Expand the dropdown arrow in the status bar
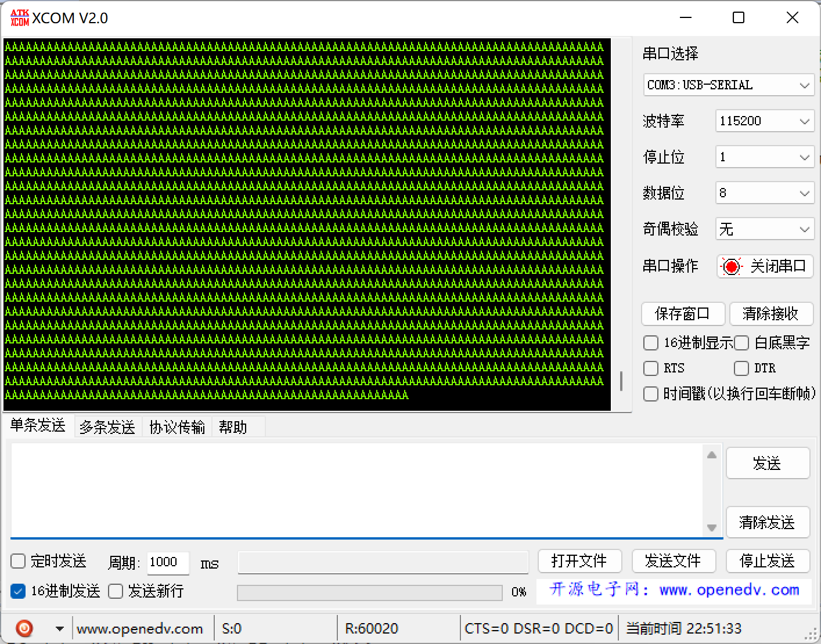 (59, 628)
